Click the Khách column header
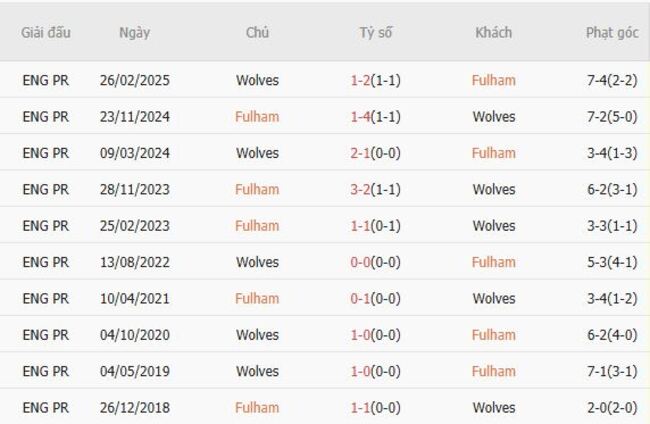 493,32
